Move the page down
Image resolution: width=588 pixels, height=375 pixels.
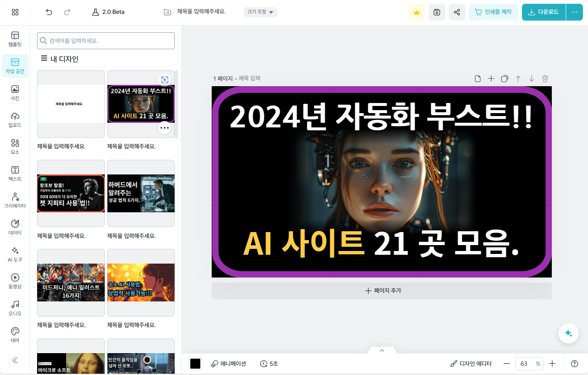click(x=532, y=79)
